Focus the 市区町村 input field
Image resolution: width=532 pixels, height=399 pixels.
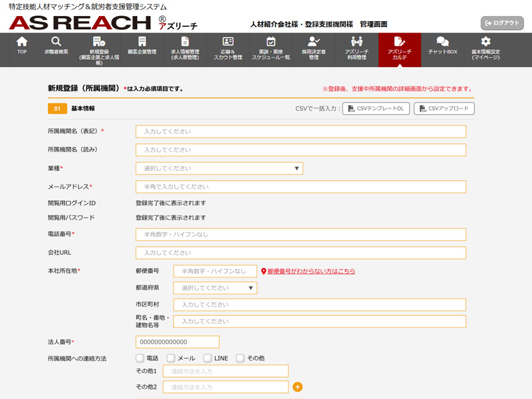(320, 305)
